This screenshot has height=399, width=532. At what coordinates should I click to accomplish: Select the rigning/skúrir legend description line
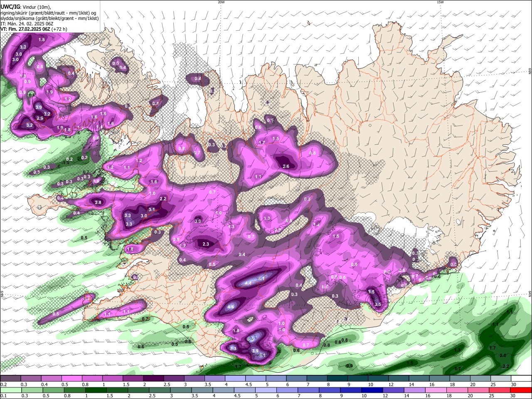click(48, 13)
